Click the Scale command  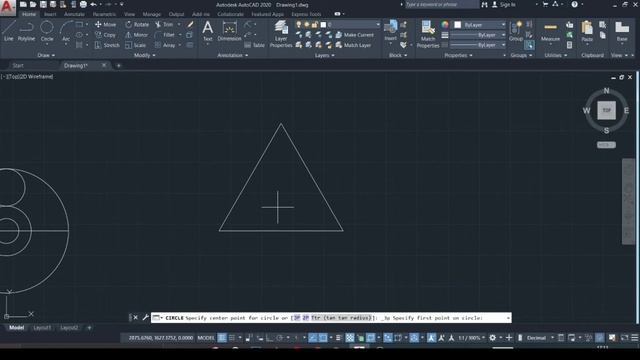point(136,45)
